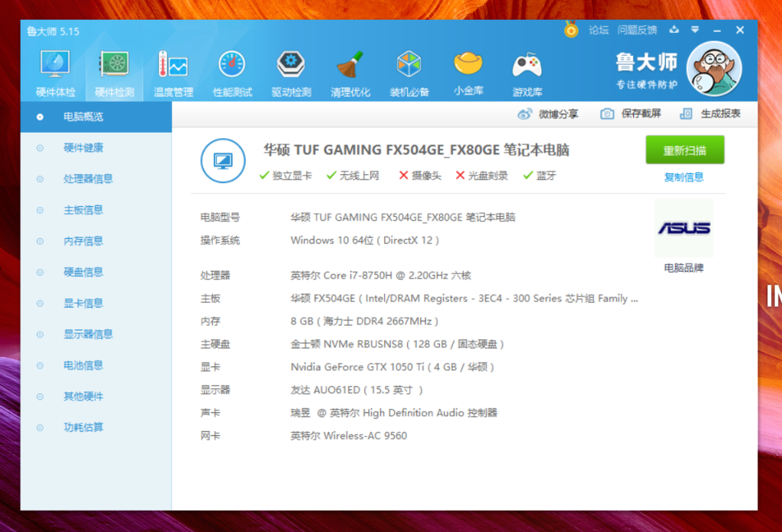Select 硬盘信息 in the sidebar
Image resolution: width=782 pixels, height=532 pixels.
pyautogui.click(x=96, y=272)
